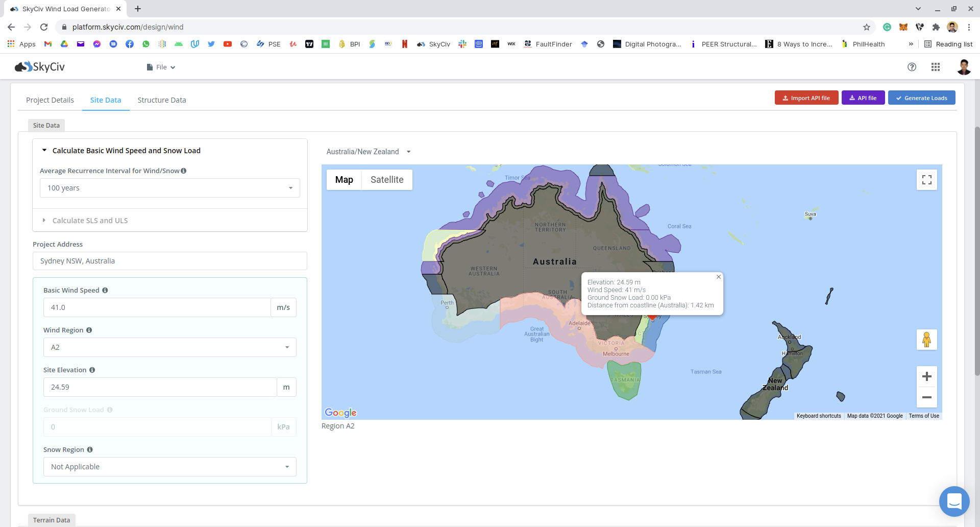Open the SkyCiv apps grid icon
980x527 pixels.
pos(935,67)
